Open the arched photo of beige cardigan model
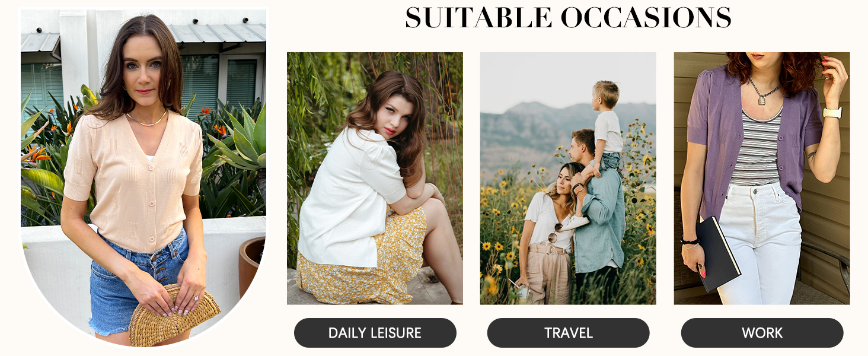The height and width of the screenshot is (356, 868). coord(143,177)
